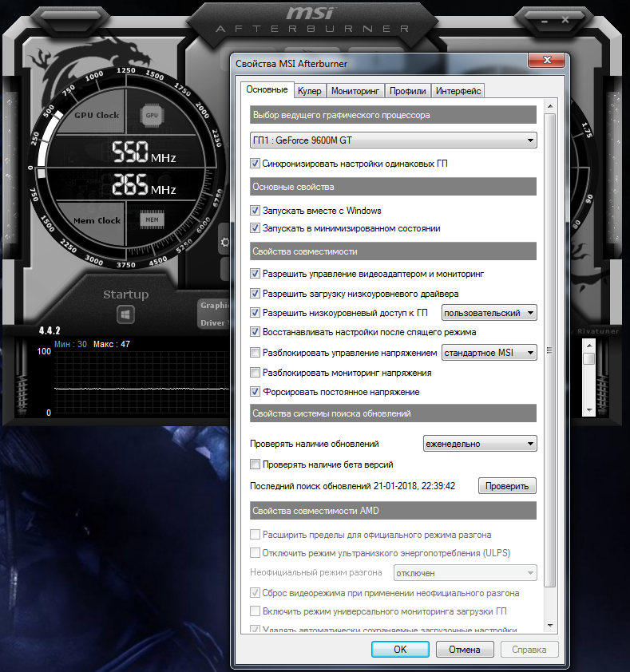Toggle Синхронизировать настройки одинаковых ГП checkbox

click(x=256, y=164)
